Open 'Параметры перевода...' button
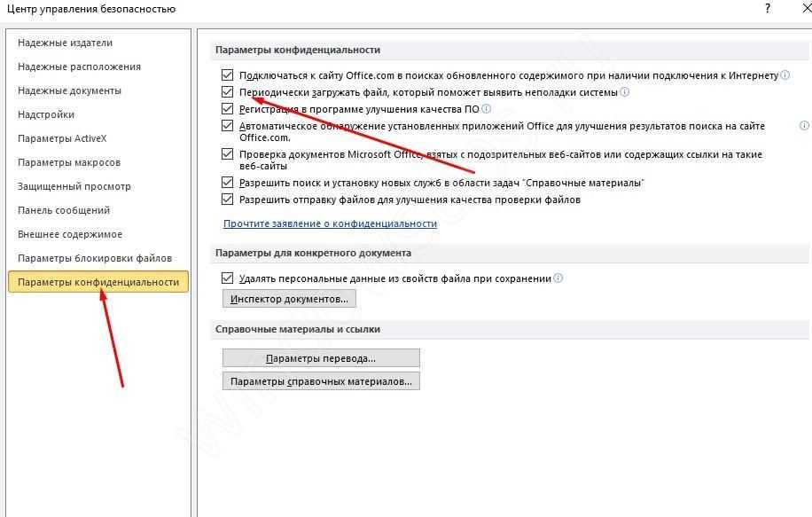The width and height of the screenshot is (812, 517). point(320,358)
